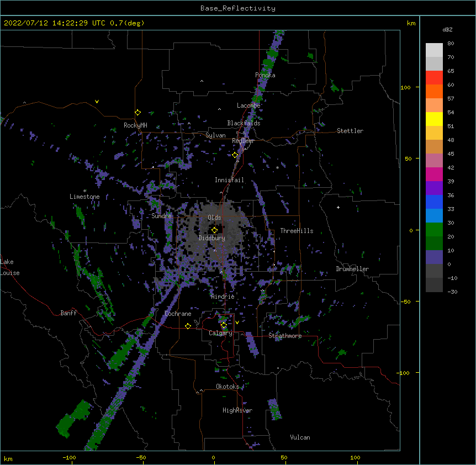Click the radar-site diamond between Olds and Didsbury
476x465 pixels.
[x=215, y=230]
